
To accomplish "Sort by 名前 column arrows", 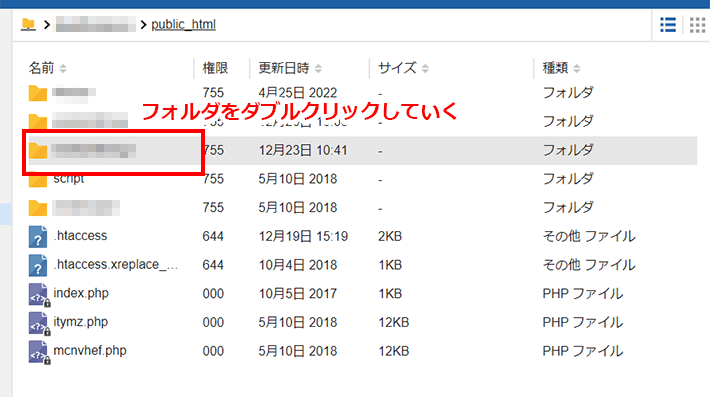I will pos(63,68).
